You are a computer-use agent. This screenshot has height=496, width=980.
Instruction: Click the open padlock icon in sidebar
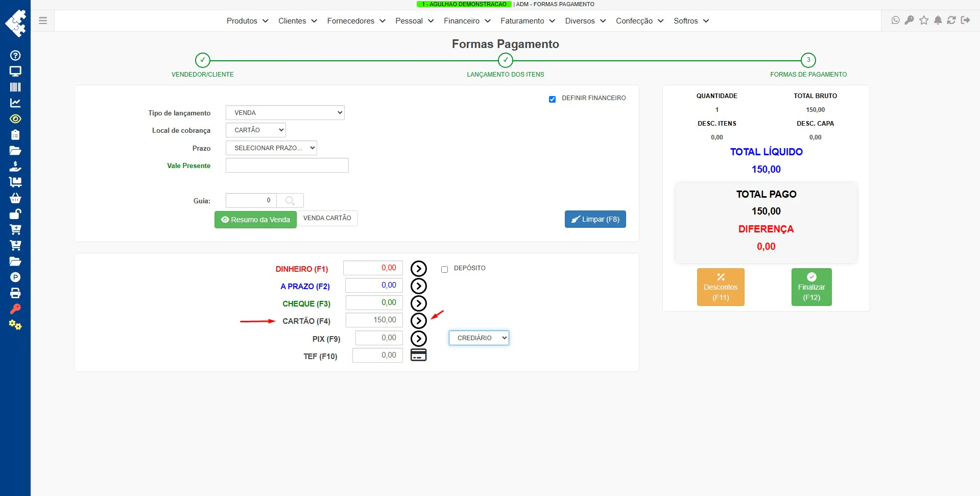[15, 214]
